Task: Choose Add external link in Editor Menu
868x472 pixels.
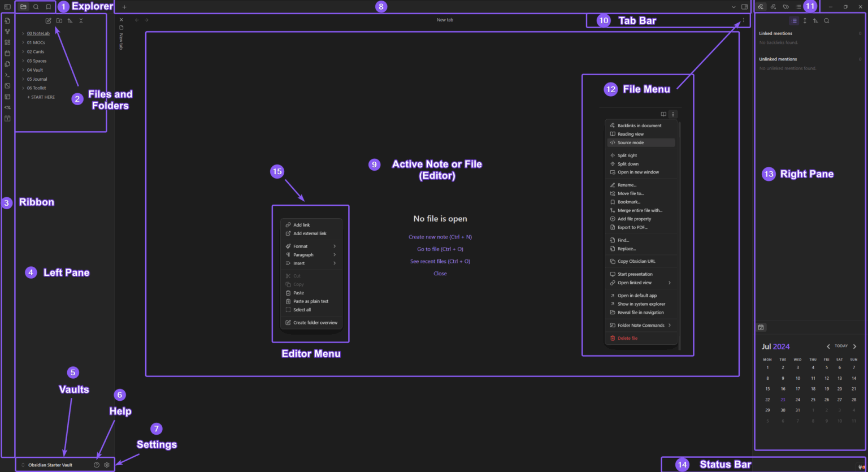Action: (311, 233)
